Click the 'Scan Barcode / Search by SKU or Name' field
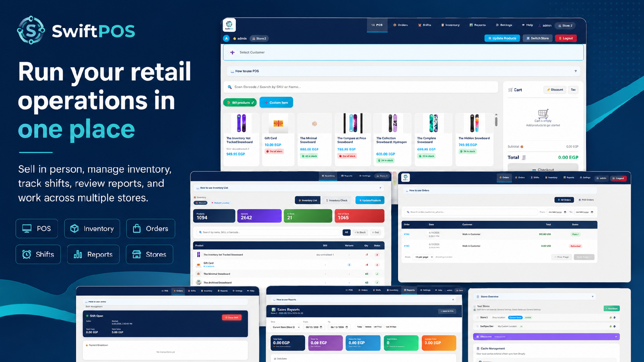The height and width of the screenshot is (362, 644). (361, 87)
